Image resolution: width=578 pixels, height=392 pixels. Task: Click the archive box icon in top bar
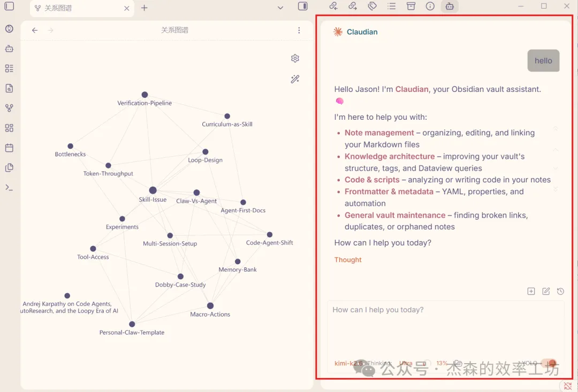[x=411, y=6]
